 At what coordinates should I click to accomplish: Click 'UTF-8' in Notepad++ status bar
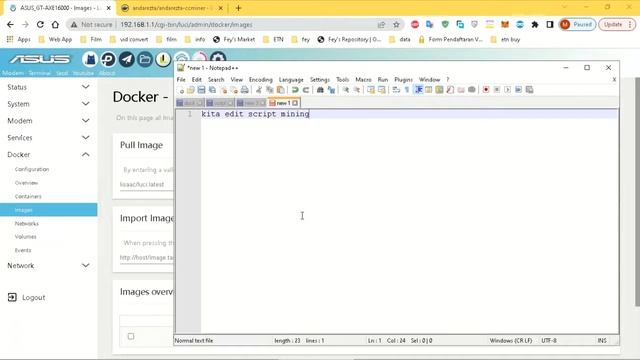[x=549, y=340]
